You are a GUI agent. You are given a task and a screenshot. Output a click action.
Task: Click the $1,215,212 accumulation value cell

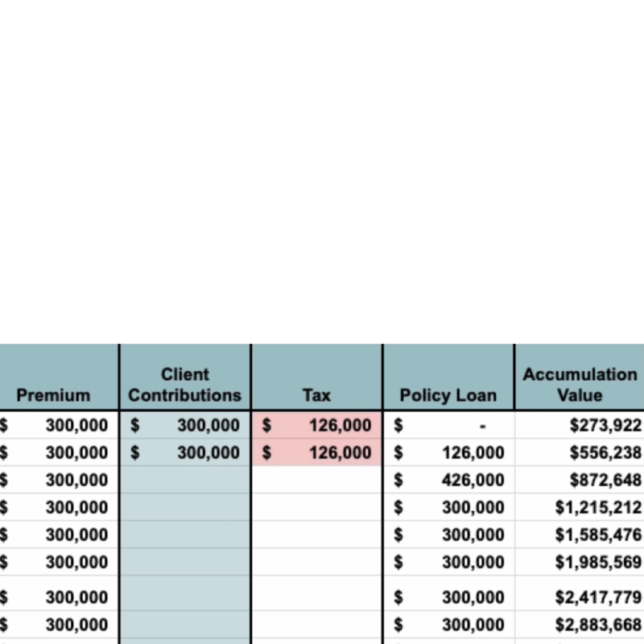pos(580,507)
